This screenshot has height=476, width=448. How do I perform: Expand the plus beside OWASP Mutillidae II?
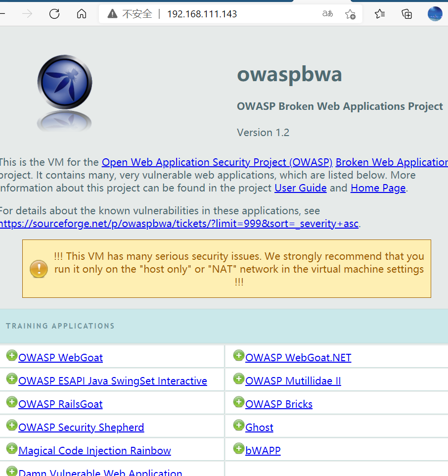239,379
